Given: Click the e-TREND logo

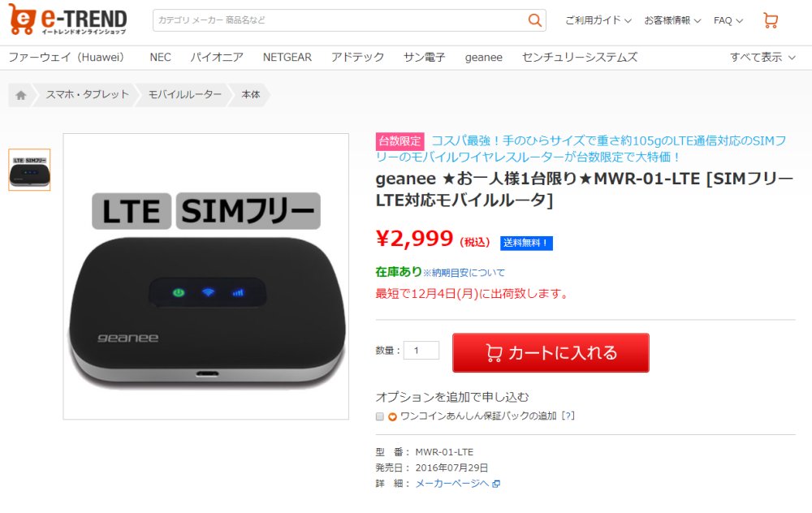Looking at the screenshot, I should pyautogui.click(x=67, y=19).
